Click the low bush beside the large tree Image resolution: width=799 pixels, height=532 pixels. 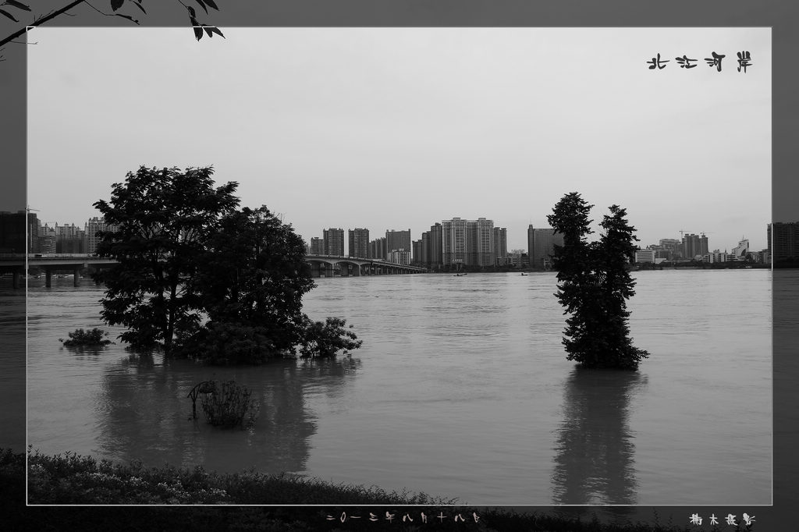pyautogui.click(x=329, y=339)
